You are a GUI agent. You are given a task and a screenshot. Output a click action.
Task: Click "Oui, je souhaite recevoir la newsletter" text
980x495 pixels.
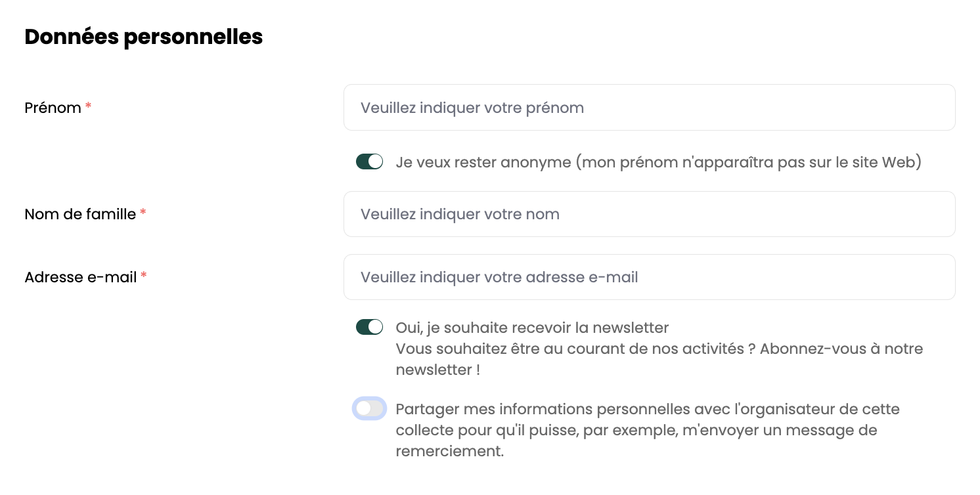pyautogui.click(x=532, y=328)
